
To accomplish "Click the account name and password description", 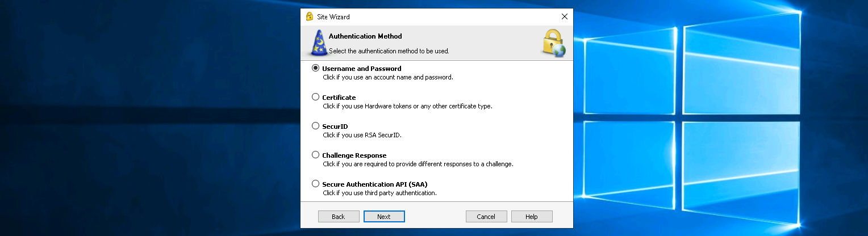I will [387, 77].
